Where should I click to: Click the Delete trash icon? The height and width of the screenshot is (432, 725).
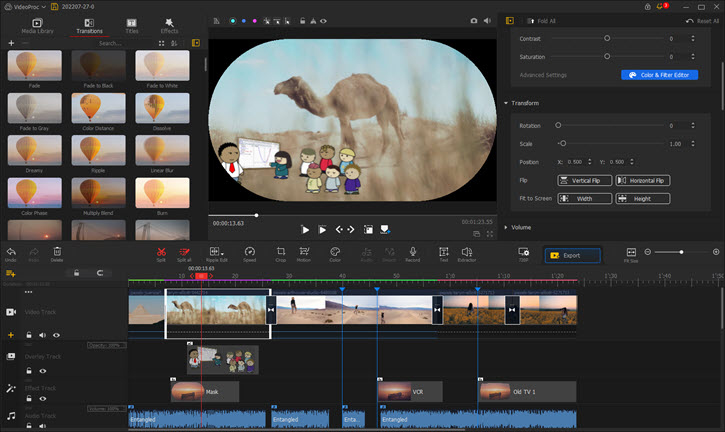[57, 252]
